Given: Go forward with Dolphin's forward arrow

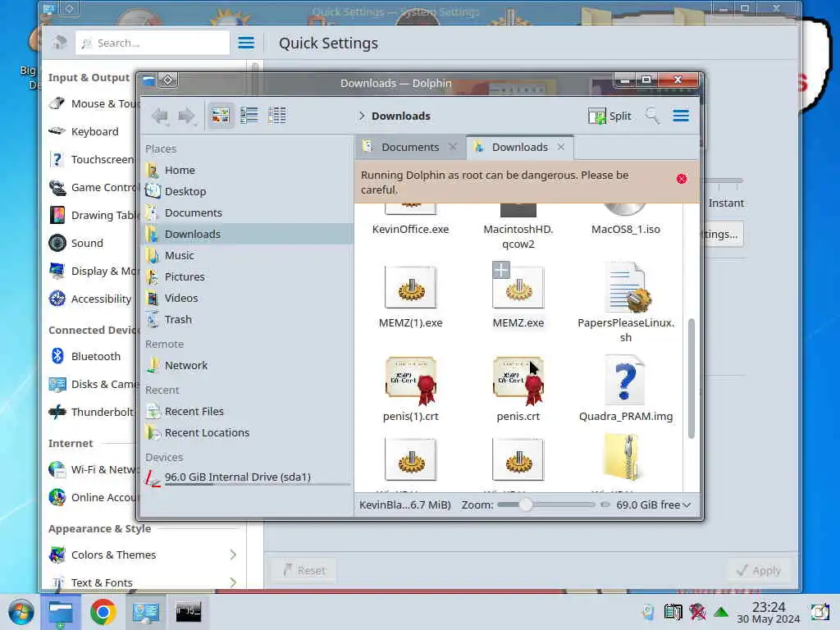Looking at the screenshot, I should (186, 115).
